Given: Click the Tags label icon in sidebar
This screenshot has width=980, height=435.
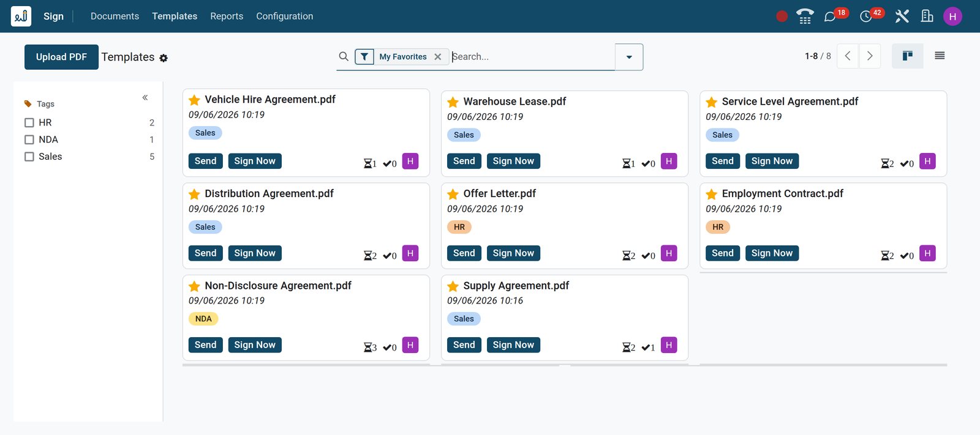Looking at the screenshot, I should point(28,104).
